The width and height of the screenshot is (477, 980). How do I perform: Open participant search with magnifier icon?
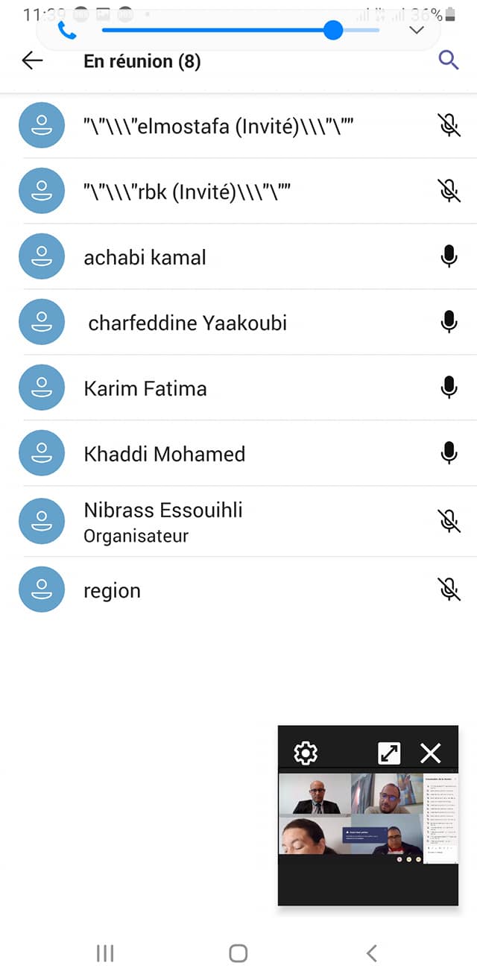(x=448, y=60)
